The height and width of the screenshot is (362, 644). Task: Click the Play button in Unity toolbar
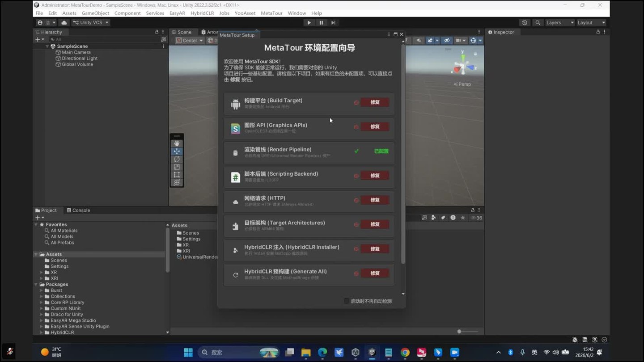309,22
